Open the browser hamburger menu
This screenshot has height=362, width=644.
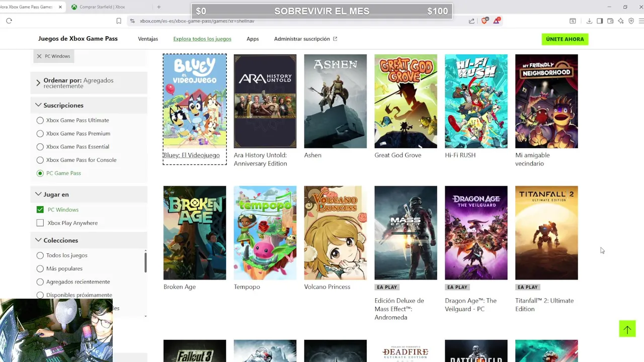pos(641,21)
